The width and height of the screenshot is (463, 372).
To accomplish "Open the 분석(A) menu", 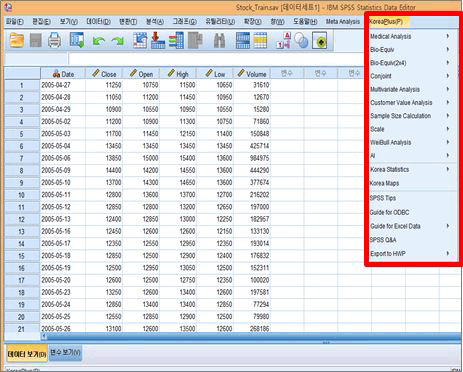I will [155, 22].
